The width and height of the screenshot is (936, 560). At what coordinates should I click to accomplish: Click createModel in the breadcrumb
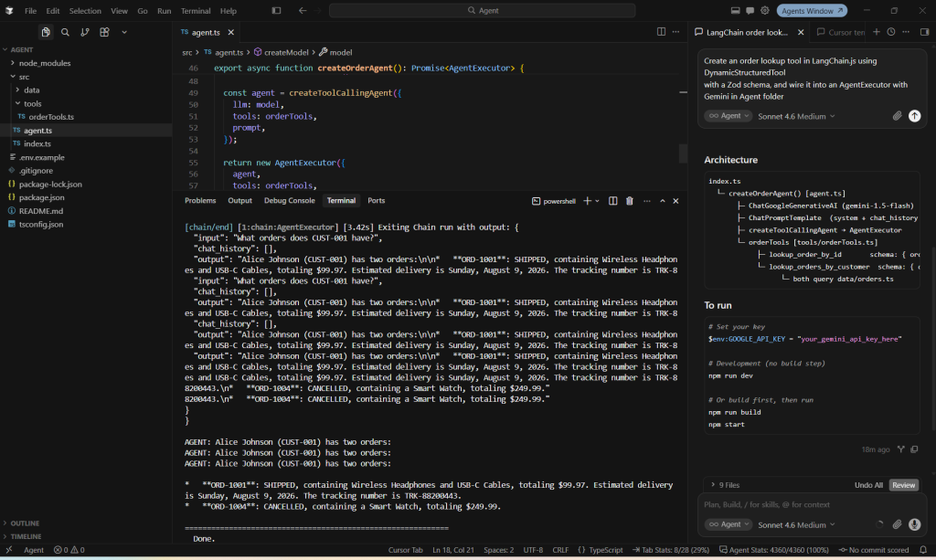286,52
